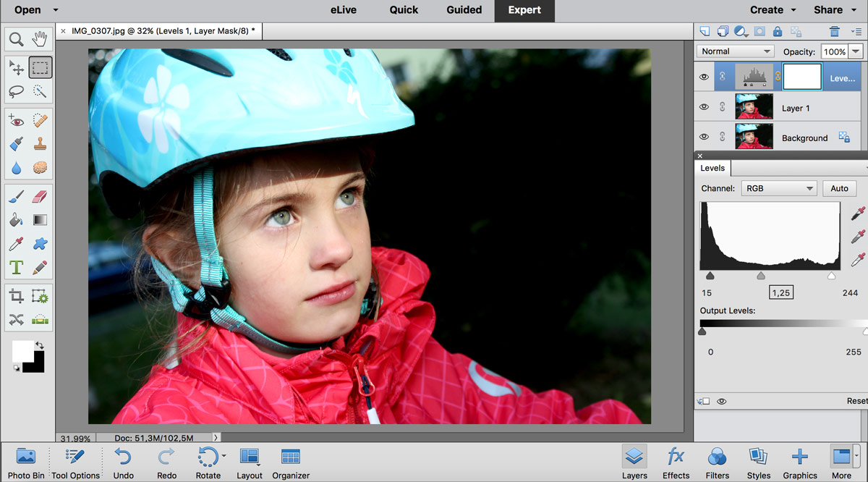Toggle visibility of Layer 1
Image resolution: width=868 pixels, height=482 pixels.
point(704,107)
